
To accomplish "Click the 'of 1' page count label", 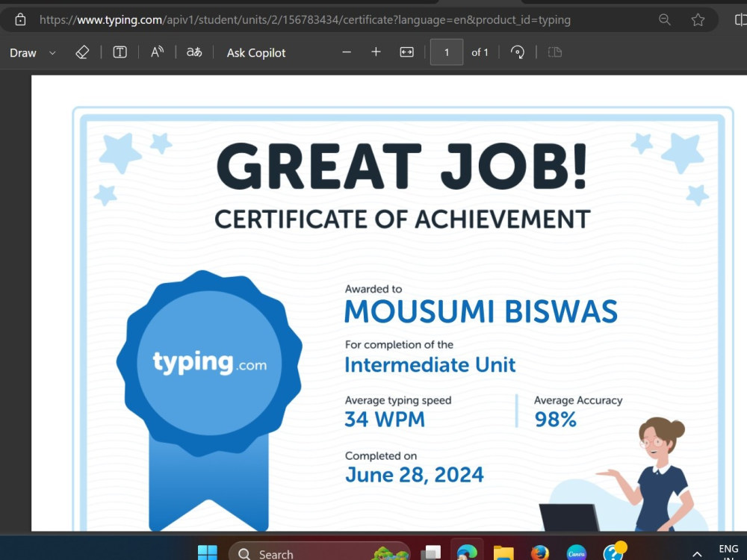I will [x=480, y=52].
